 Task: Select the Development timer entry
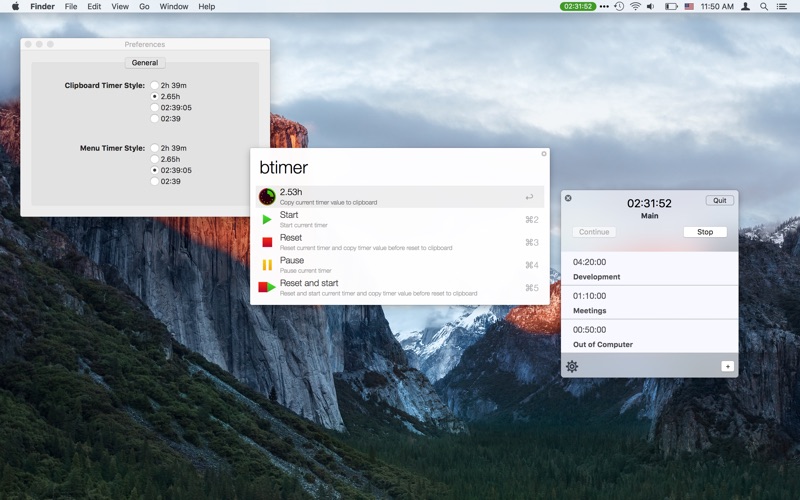point(649,269)
